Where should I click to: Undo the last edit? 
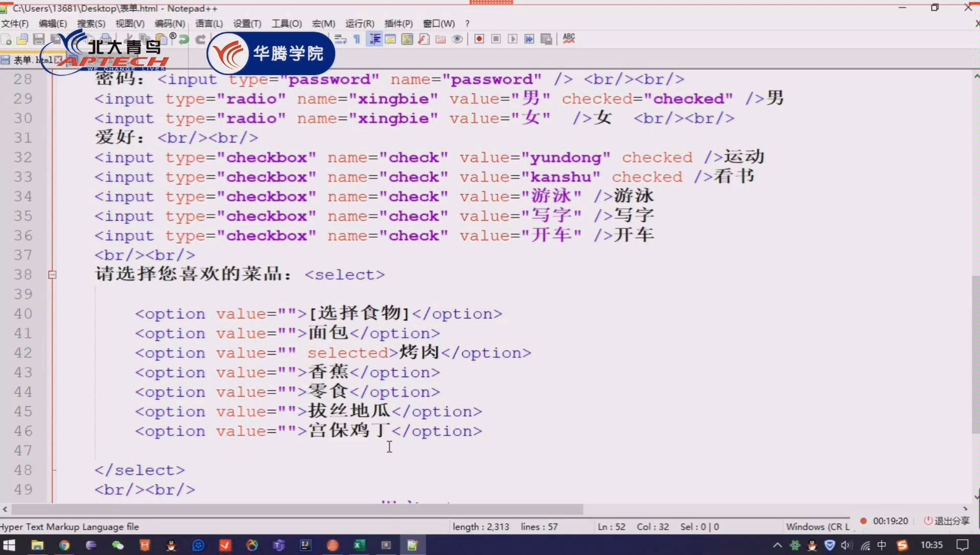(184, 39)
